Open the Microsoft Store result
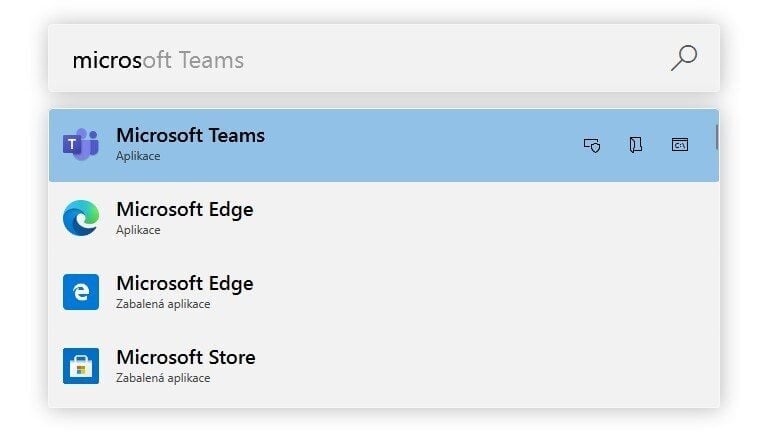 (x=186, y=357)
